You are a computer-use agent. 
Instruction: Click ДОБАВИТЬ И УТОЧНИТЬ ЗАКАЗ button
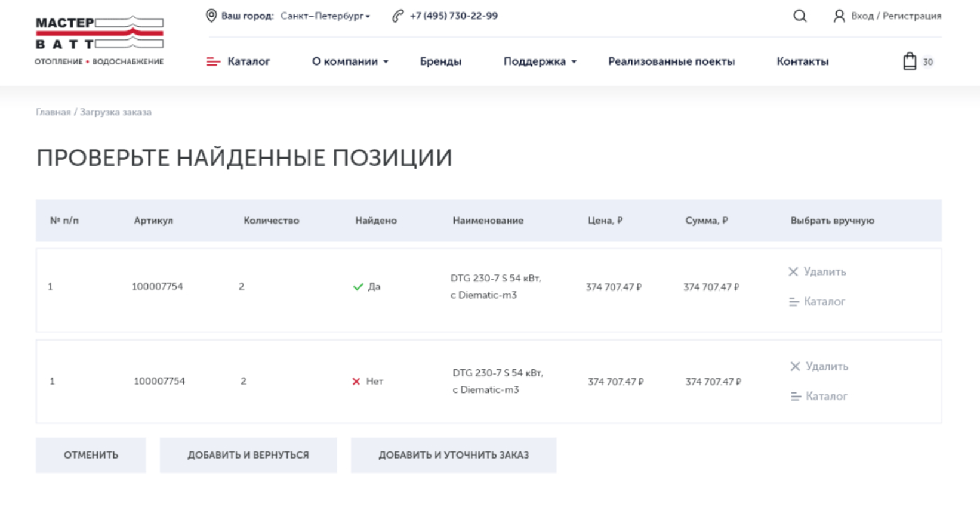tap(453, 455)
